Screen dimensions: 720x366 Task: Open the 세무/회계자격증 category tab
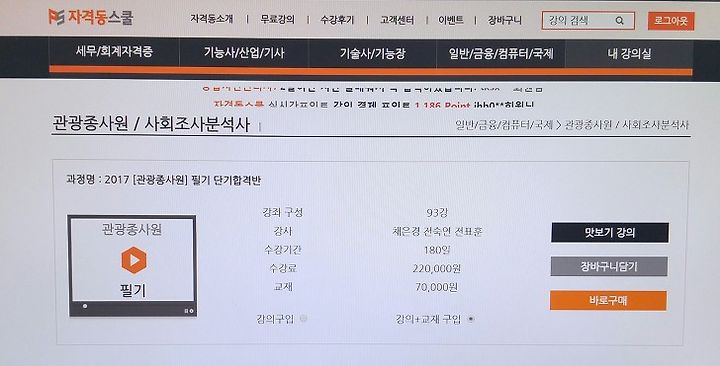click(114, 52)
